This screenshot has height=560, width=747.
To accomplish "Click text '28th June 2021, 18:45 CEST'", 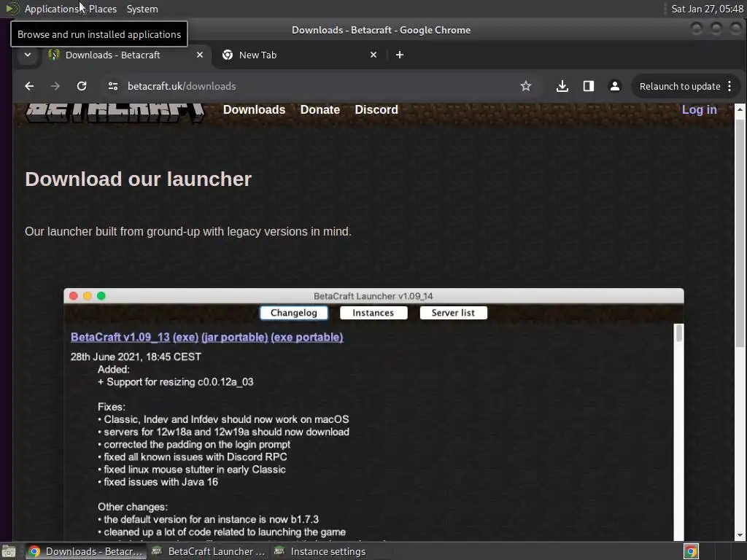I will pyautogui.click(x=136, y=357).
